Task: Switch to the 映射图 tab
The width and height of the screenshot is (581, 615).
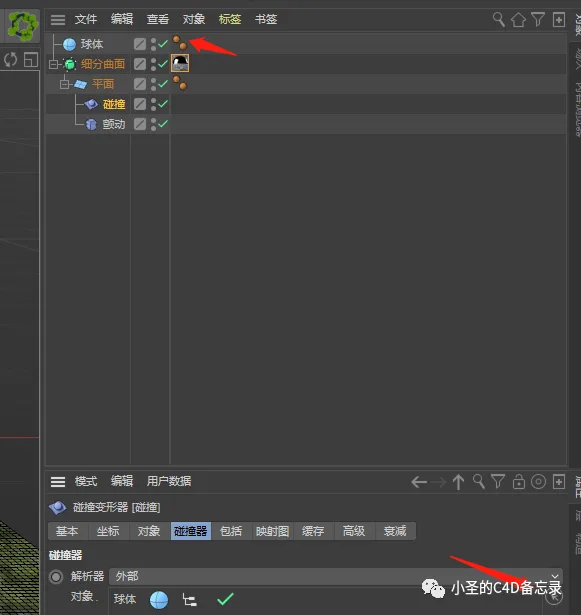Action: 272,531
